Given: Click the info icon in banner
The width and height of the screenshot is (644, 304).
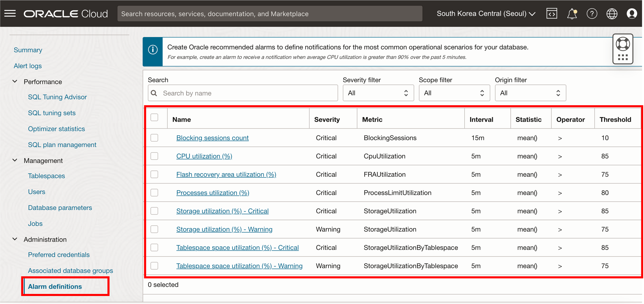Looking at the screenshot, I should point(153,50).
